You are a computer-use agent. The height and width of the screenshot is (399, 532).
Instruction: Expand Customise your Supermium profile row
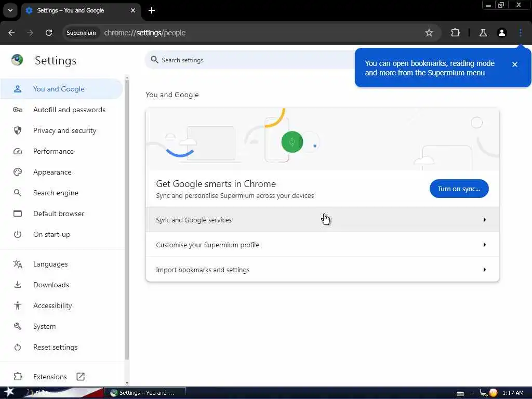pos(322,245)
